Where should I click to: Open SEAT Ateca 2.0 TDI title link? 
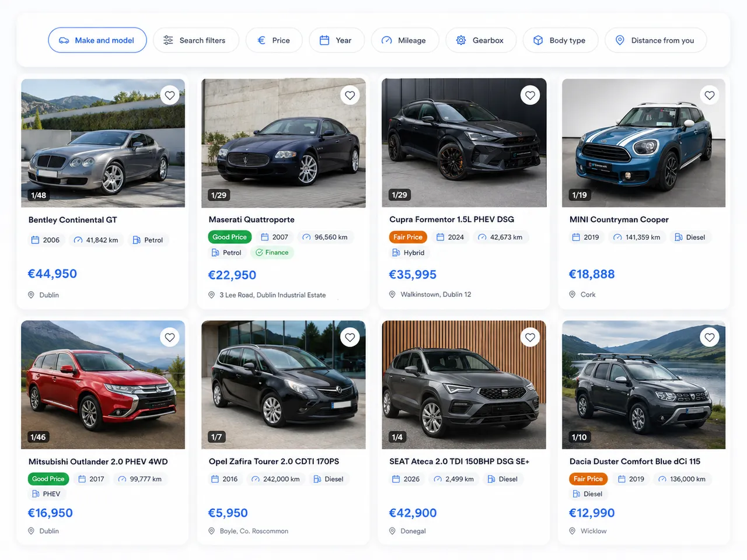(459, 461)
